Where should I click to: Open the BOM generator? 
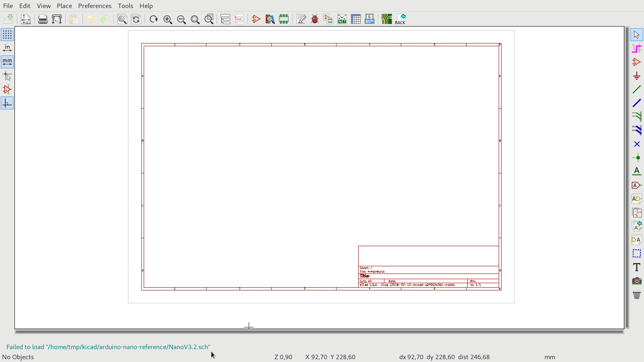(369, 19)
